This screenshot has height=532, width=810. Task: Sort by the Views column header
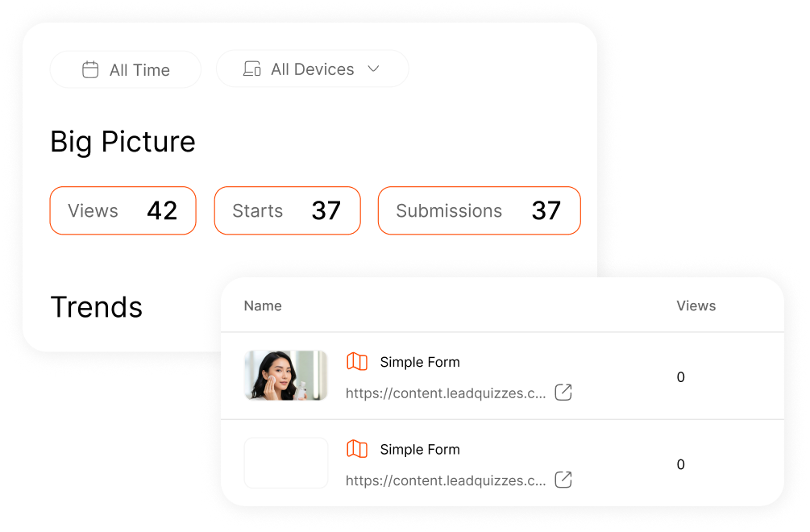(x=696, y=306)
